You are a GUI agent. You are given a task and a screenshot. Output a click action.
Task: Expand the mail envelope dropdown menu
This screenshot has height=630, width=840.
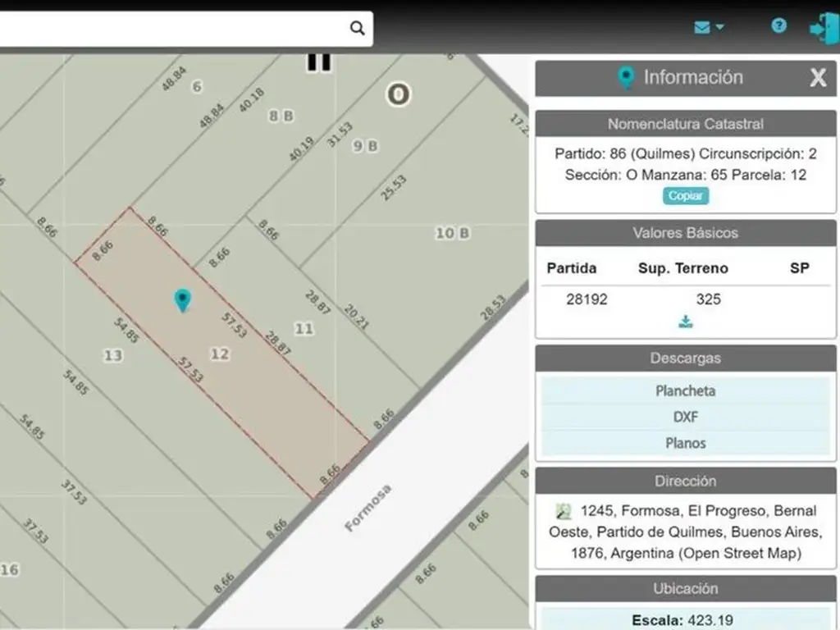(709, 27)
